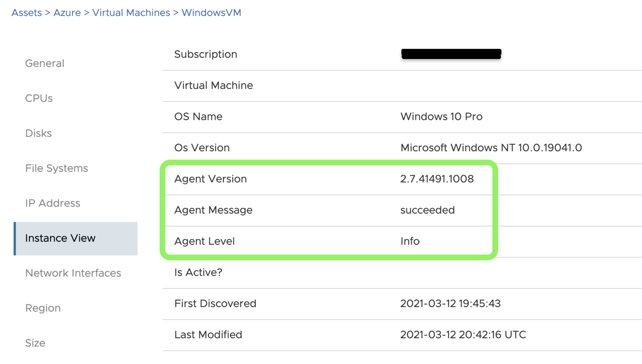The image size is (642, 364).
Task: Open the IP Address tab
Action: pos(53,203)
